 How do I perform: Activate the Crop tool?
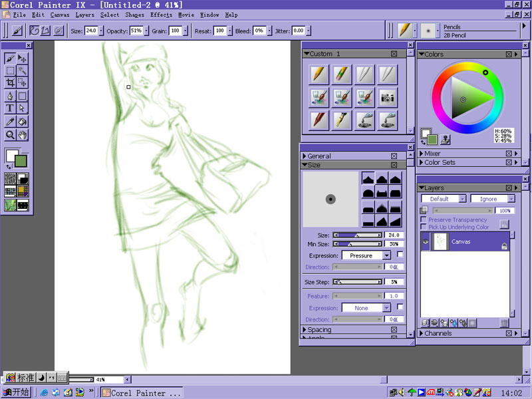tap(10, 82)
